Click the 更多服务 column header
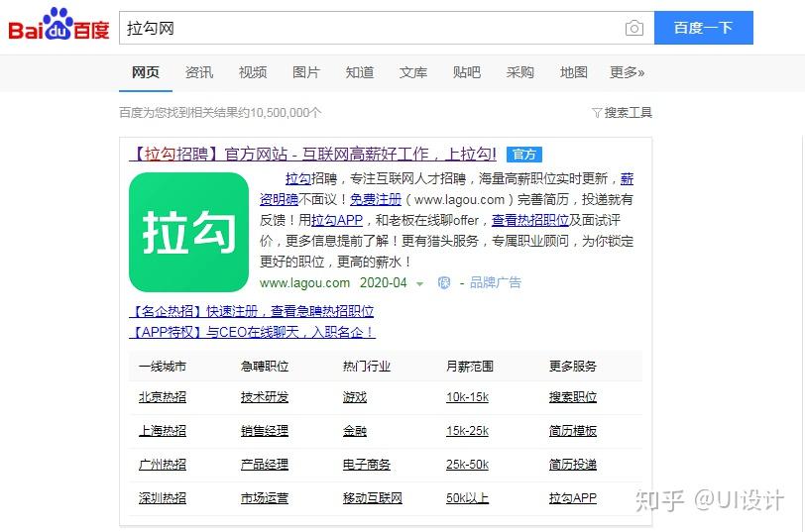The image size is (805, 532). pos(573,367)
